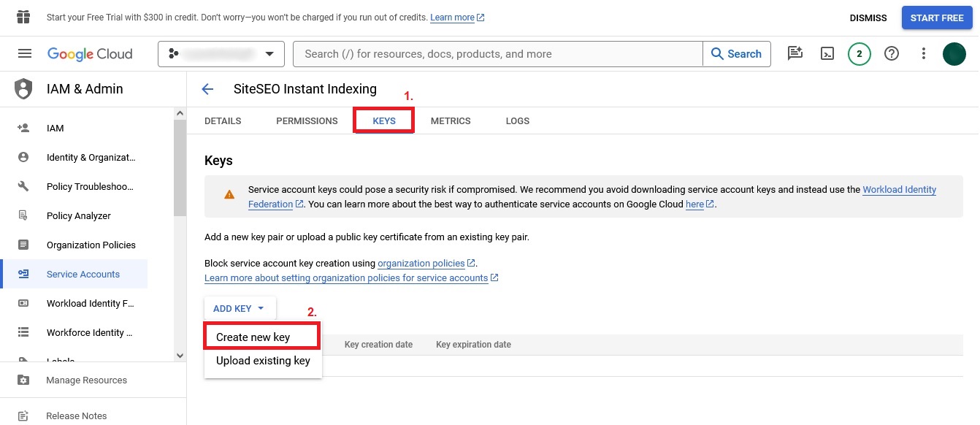Open Release Notes
This screenshot has height=425, width=980.
[x=77, y=416]
